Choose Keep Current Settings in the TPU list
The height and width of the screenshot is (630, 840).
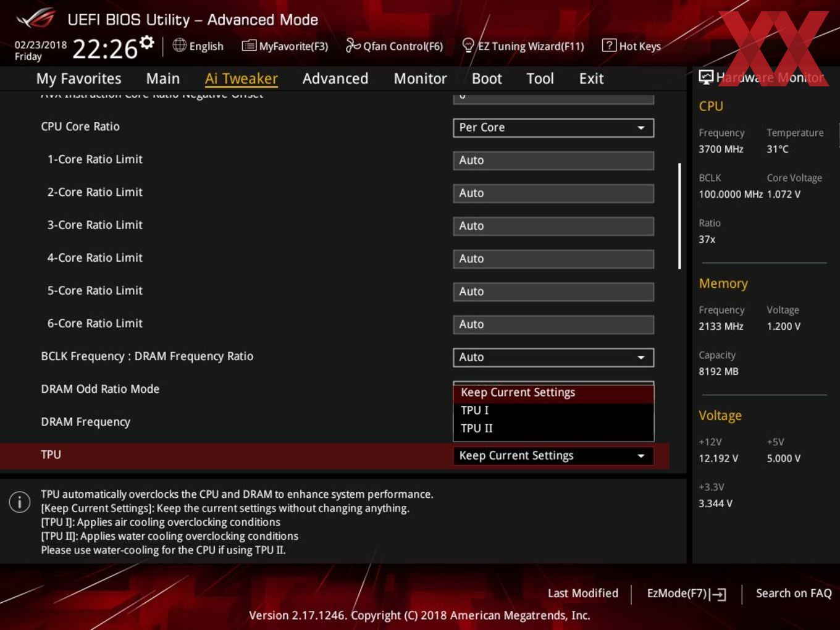click(x=553, y=393)
